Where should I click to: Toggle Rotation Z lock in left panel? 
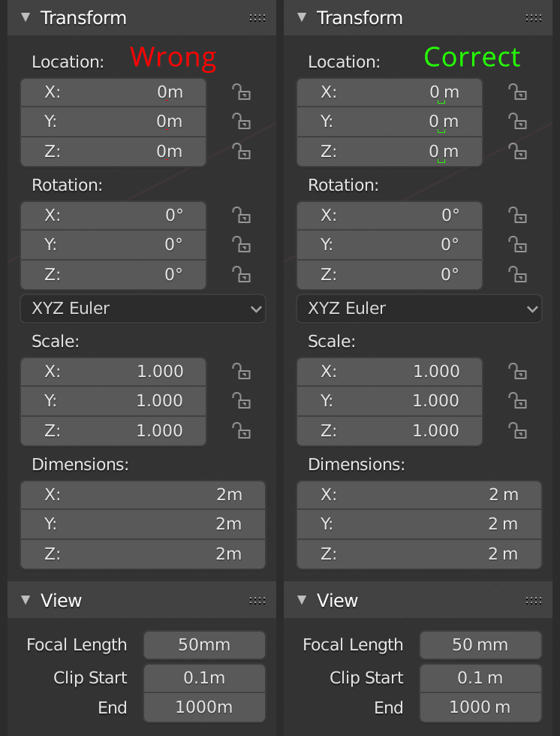[241, 274]
